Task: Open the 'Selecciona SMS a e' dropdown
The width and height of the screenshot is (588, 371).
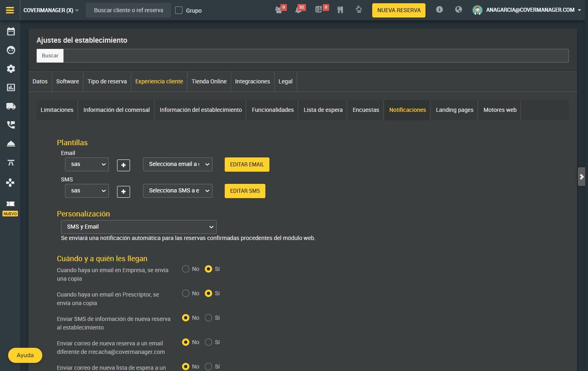Action: [x=178, y=191]
